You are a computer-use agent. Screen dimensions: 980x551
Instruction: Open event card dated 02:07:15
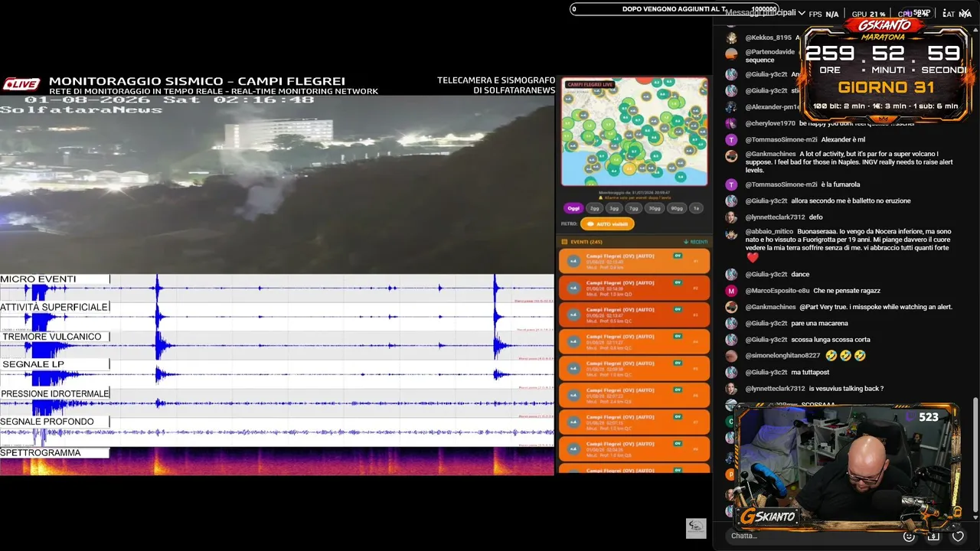[x=634, y=422]
